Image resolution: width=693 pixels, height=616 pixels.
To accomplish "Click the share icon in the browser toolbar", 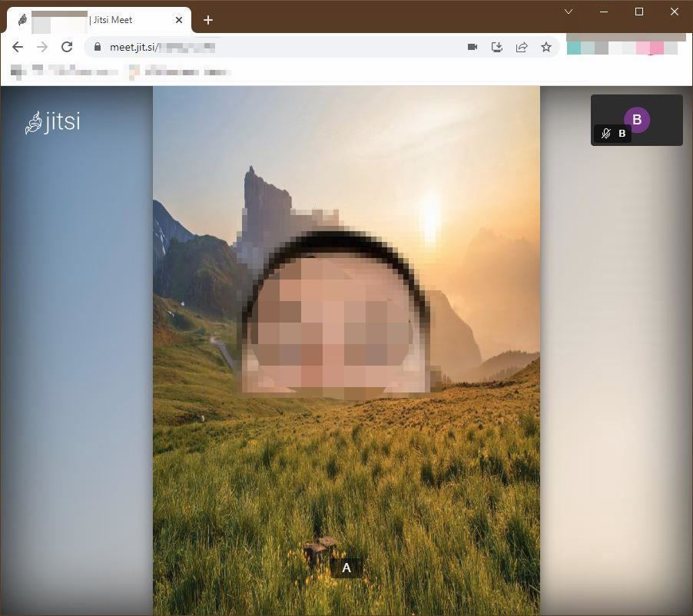I will point(522,47).
